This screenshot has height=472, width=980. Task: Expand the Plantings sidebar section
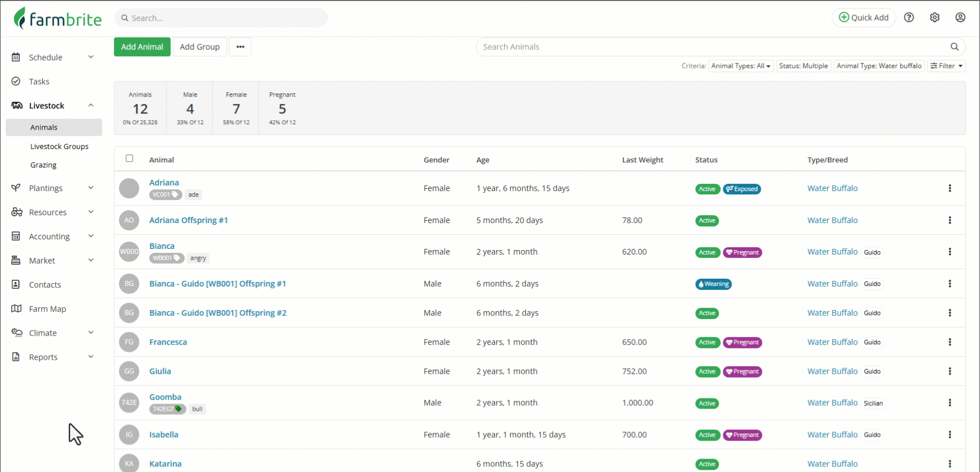(91, 188)
